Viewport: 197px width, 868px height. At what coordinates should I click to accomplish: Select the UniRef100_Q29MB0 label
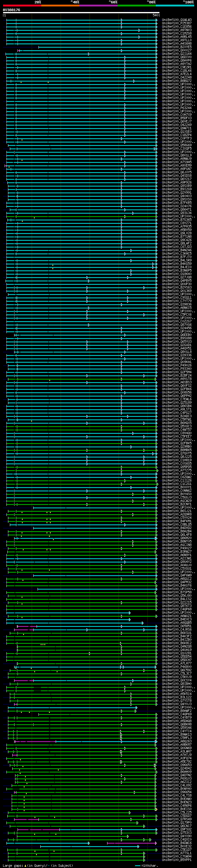click(177, 446)
